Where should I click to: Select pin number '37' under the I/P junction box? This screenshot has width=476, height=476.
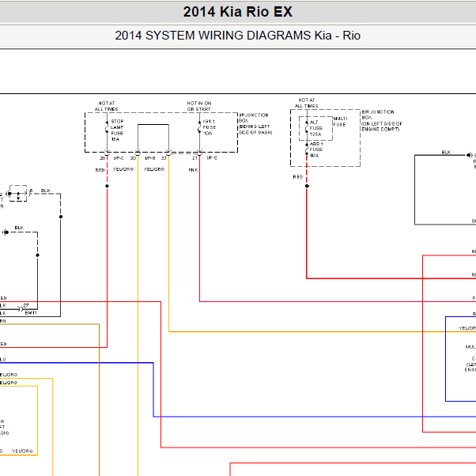click(164, 158)
